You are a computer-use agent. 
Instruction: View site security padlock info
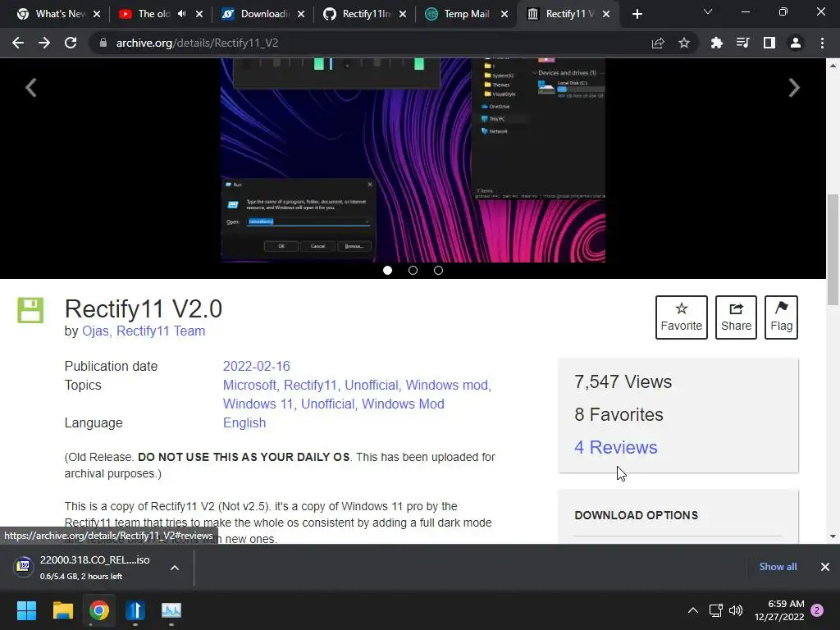(103, 43)
